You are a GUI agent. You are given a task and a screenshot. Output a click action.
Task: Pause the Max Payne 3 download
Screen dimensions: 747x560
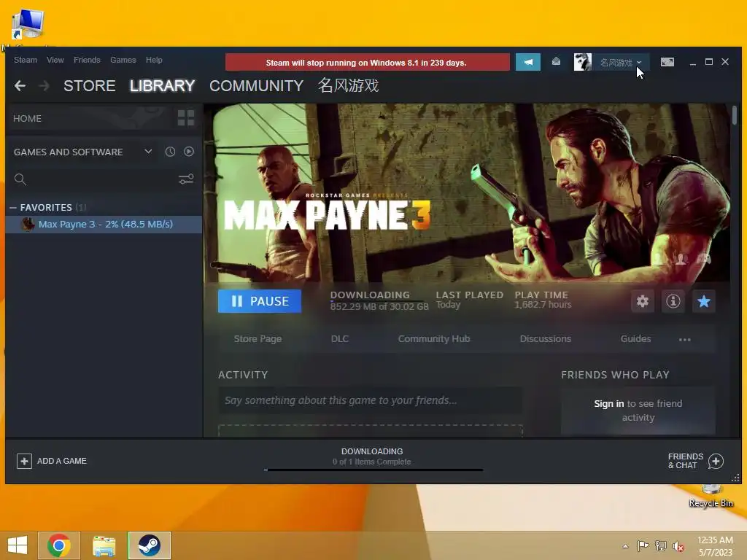click(260, 301)
